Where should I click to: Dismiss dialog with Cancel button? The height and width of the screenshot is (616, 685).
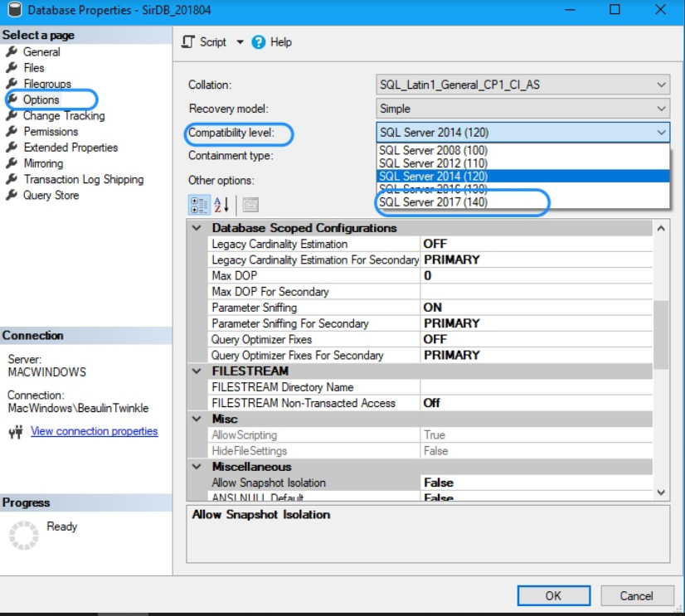[x=637, y=596]
